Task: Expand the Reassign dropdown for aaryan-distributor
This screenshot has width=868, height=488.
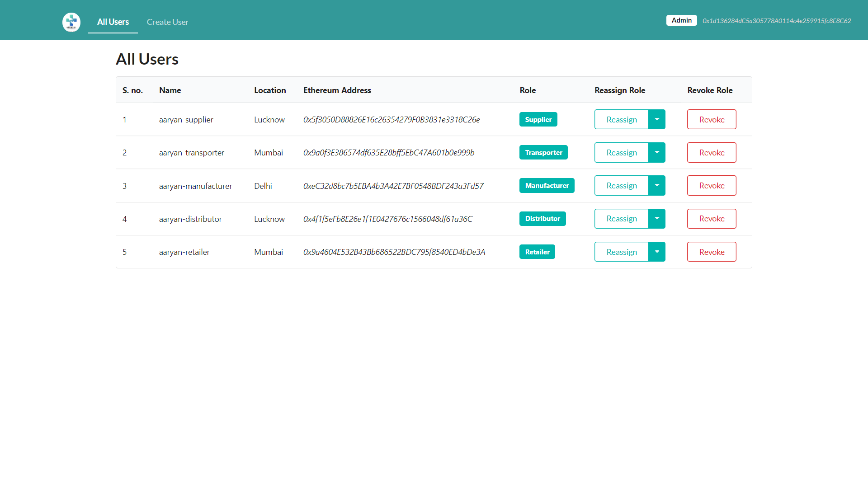Action: 657,218
